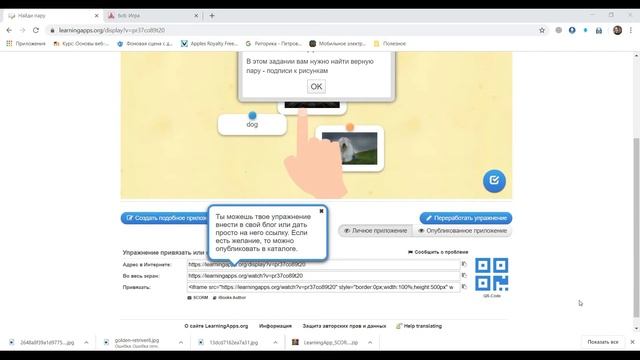Viewport: 640px width, 360px height.
Task: Click the blue check-answers round button
Action: click(x=494, y=180)
